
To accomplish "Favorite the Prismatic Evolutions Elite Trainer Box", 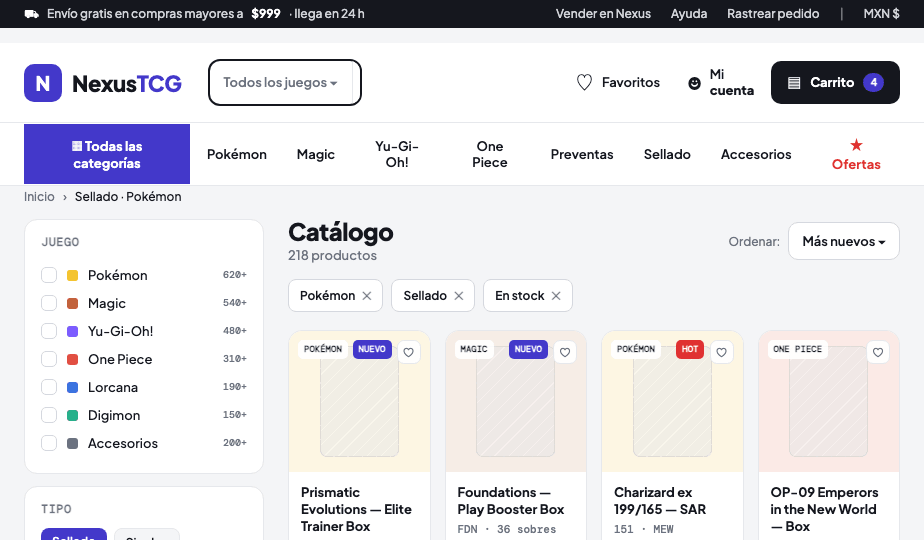I will click(408, 353).
